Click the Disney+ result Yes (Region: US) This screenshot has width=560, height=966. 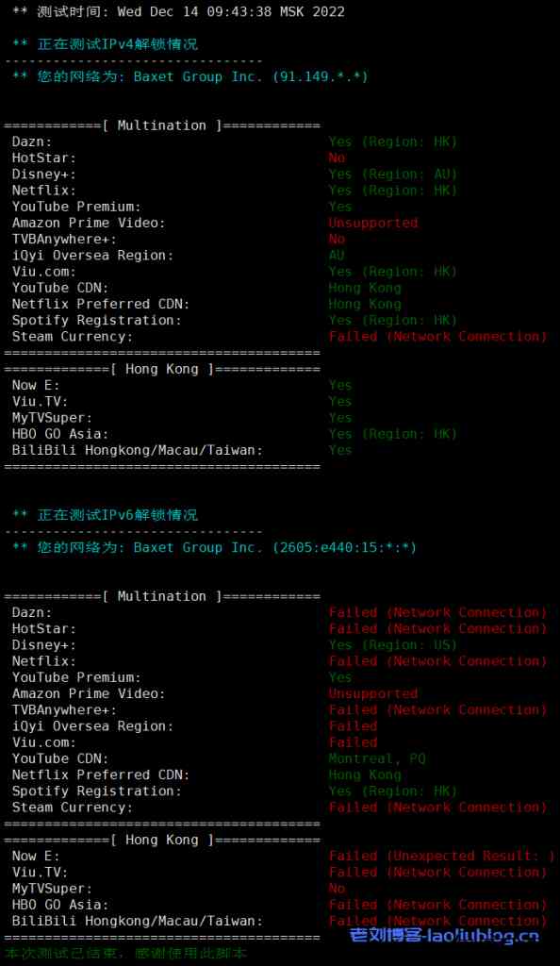coord(392,645)
